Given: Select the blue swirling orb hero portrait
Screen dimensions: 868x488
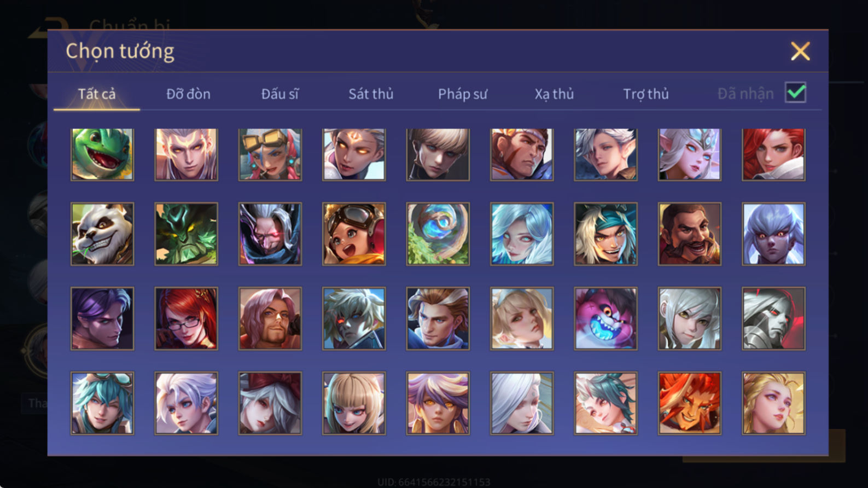Looking at the screenshot, I should (438, 234).
